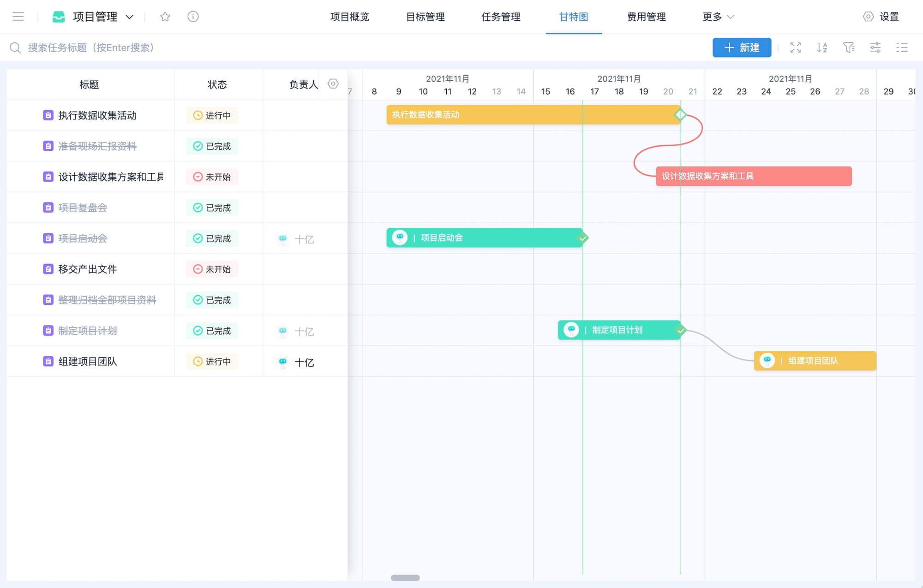Toggle 进行中 status of 执行数据收集活动
This screenshot has height=588, width=923.
pos(212,115)
